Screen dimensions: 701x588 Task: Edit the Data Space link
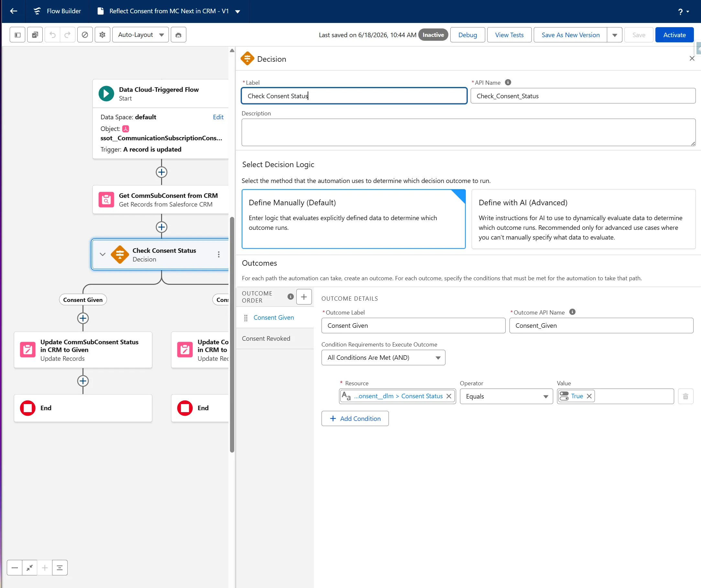click(218, 117)
